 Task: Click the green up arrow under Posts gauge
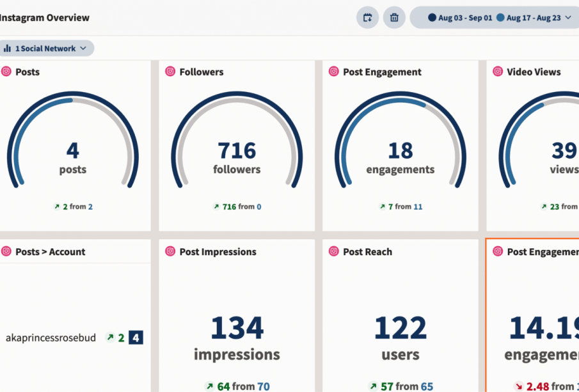(x=57, y=207)
